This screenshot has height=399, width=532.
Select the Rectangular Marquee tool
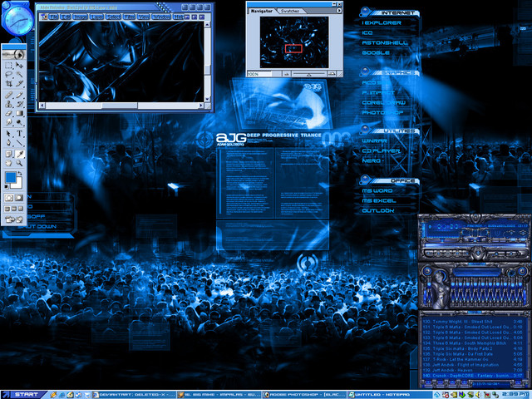coord(8,65)
